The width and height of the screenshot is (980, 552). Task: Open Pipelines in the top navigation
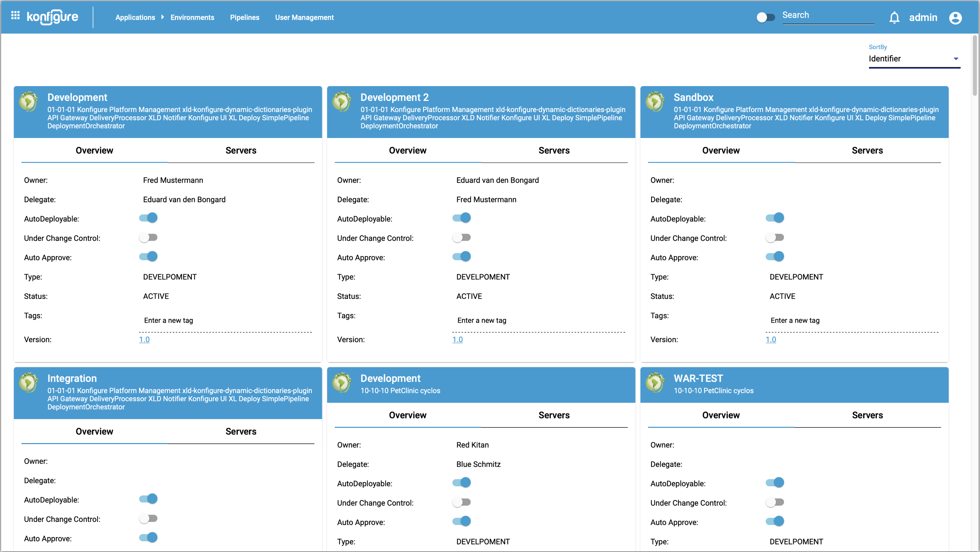244,18
